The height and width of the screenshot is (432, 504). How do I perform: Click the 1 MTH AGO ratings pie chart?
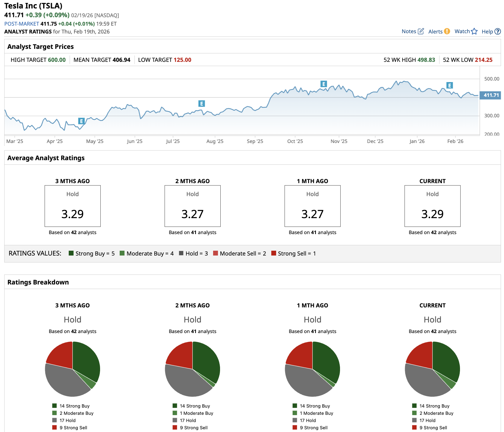click(313, 369)
